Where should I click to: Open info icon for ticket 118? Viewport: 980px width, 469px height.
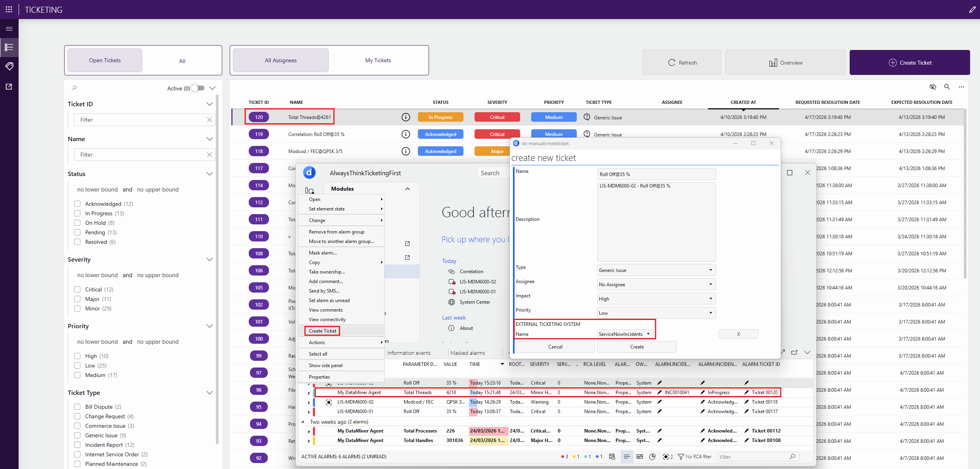pos(406,151)
